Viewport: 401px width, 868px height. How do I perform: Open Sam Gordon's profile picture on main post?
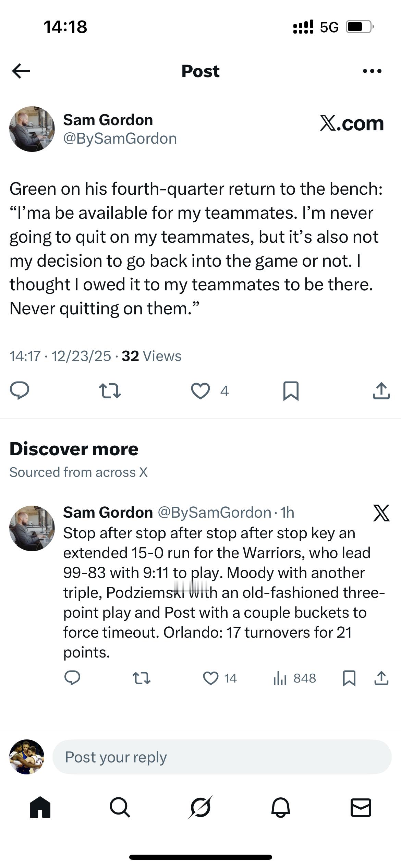(32, 129)
